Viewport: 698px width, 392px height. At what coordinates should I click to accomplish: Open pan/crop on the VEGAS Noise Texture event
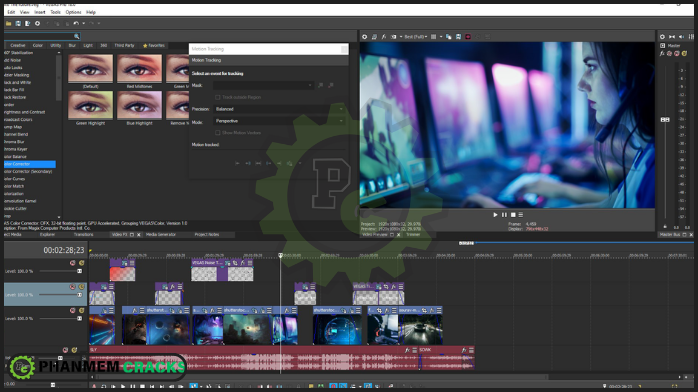point(235,263)
